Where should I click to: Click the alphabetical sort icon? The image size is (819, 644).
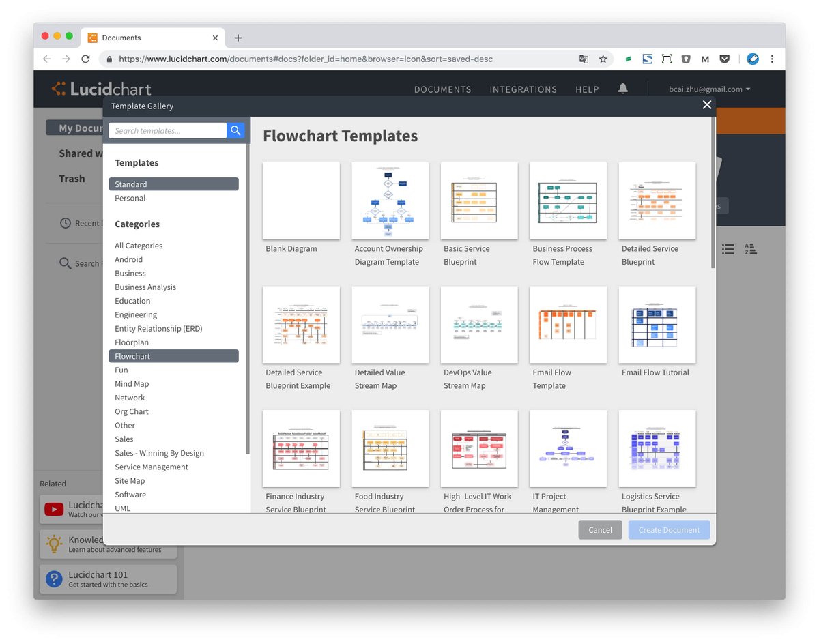[751, 250]
